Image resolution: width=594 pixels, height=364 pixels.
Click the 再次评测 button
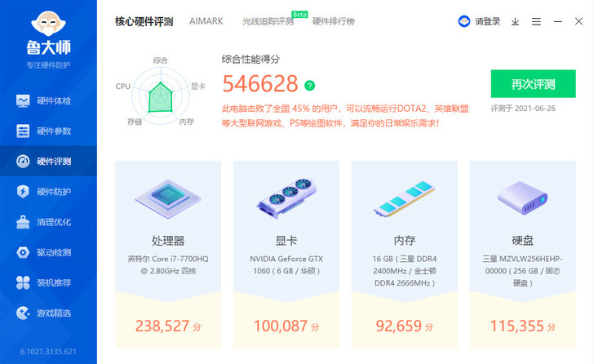coord(533,84)
